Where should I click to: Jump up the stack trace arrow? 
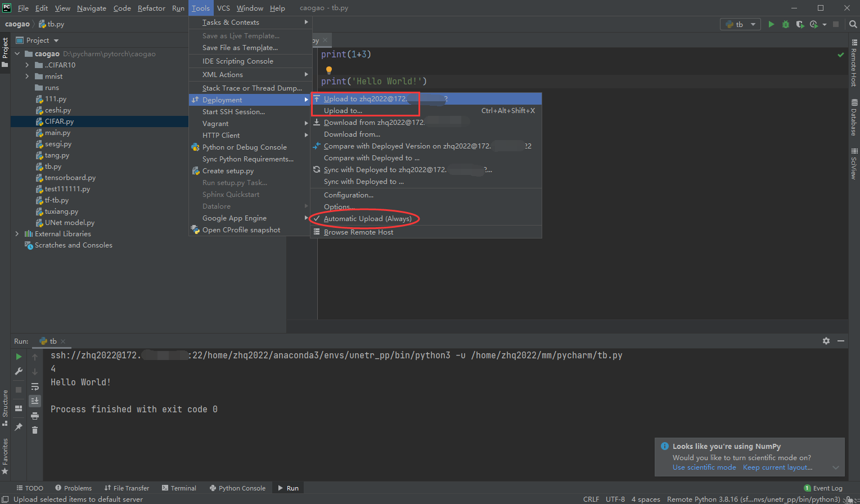coord(35,357)
